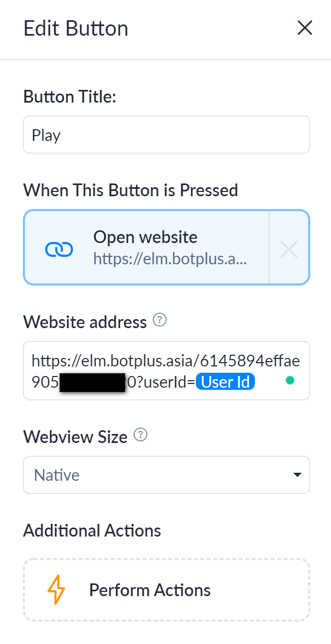The image size is (331, 644).
Task: Focus the Button Title field containing Play
Action: click(166, 135)
